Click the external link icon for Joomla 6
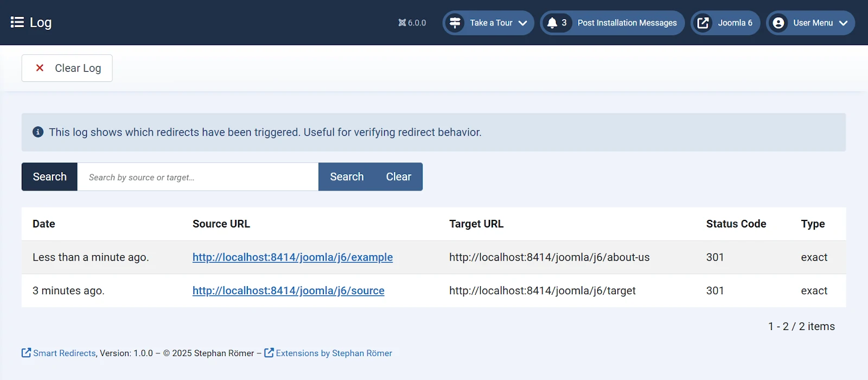Image resolution: width=868 pixels, height=380 pixels. [x=703, y=23]
